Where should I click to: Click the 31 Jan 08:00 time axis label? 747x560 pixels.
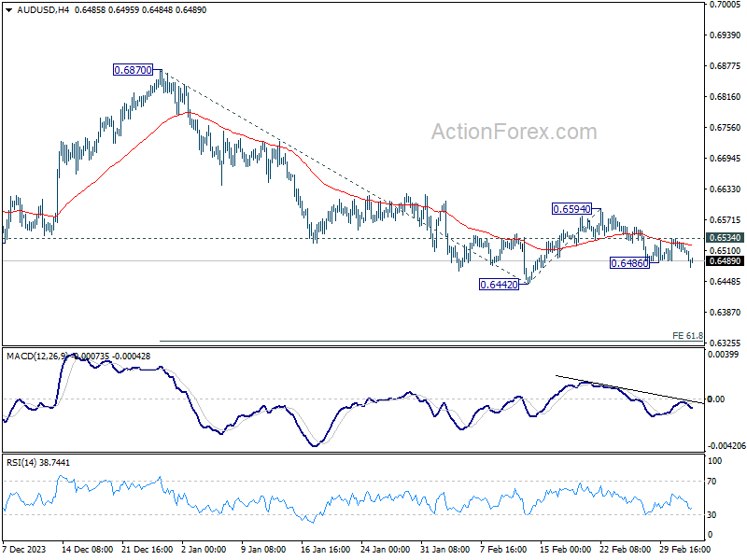[x=445, y=550]
